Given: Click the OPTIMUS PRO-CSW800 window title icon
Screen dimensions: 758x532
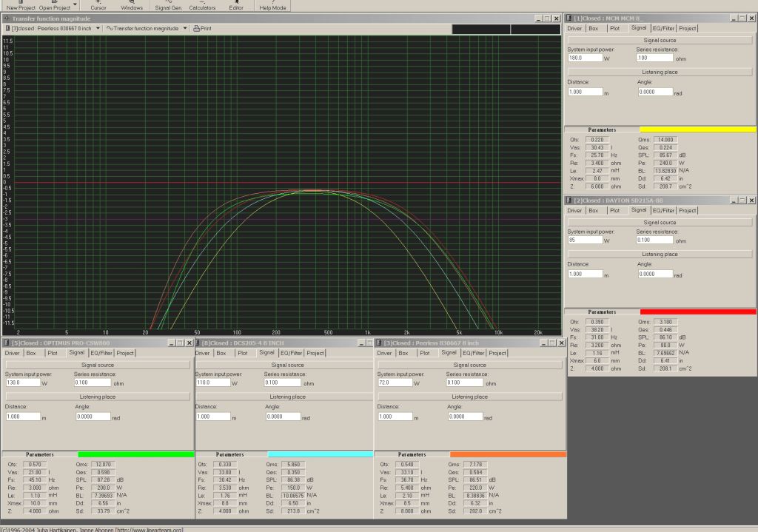Looking at the screenshot, I should pyautogui.click(x=7, y=343).
